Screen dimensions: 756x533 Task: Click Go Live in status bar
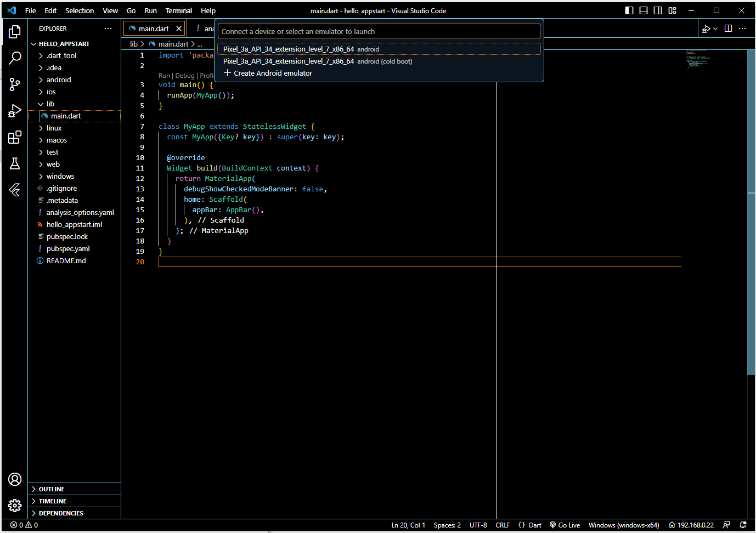(x=565, y=525)
